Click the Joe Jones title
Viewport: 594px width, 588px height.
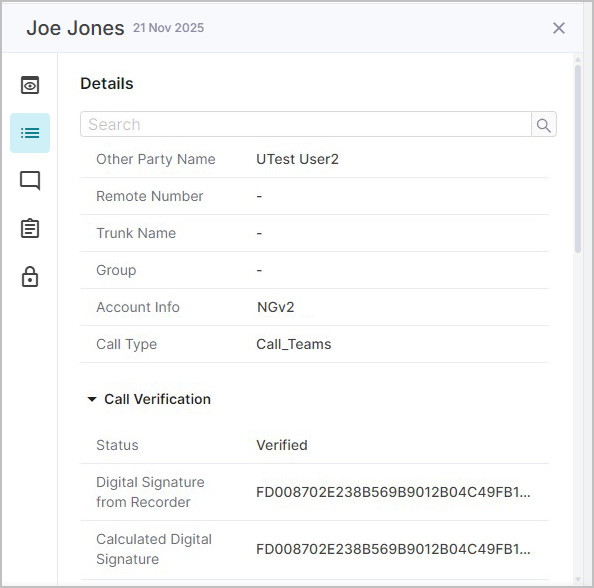pyautogui.click(x=75, y=28)
